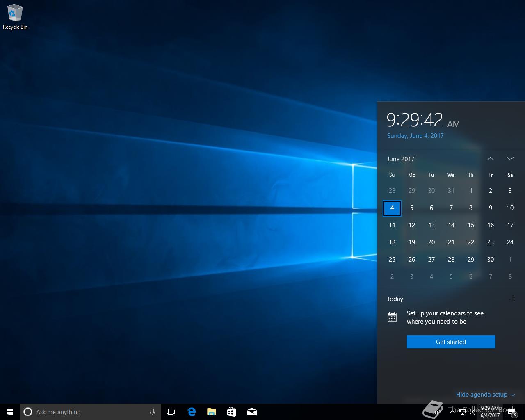525x420 pixels.
Task: Open the Windows Store taskbar icon
Action: [x=231, y=412]
